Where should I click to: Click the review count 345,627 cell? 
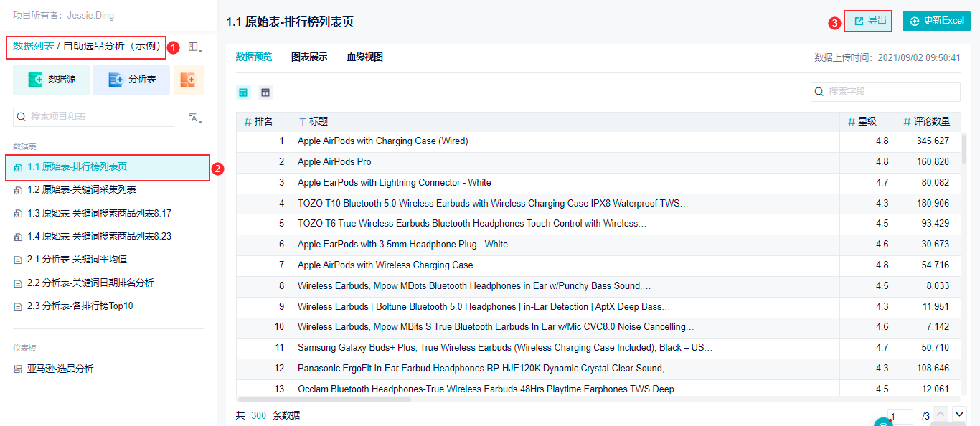point(933,141)
